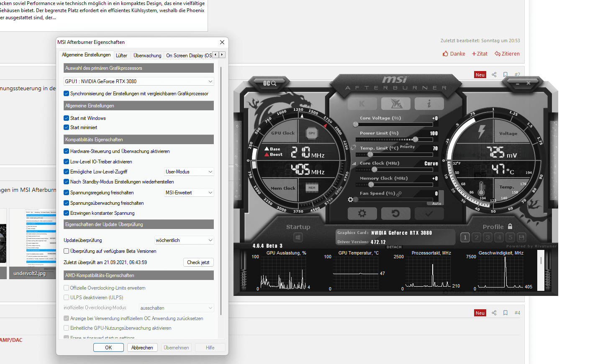
Task: Click the GPU chip icon in gauge
Action: (x=312, y=133)
